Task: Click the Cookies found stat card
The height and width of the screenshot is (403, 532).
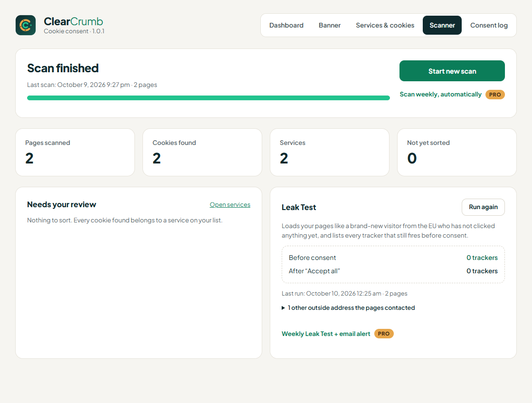Action: (x=202, y=152)
